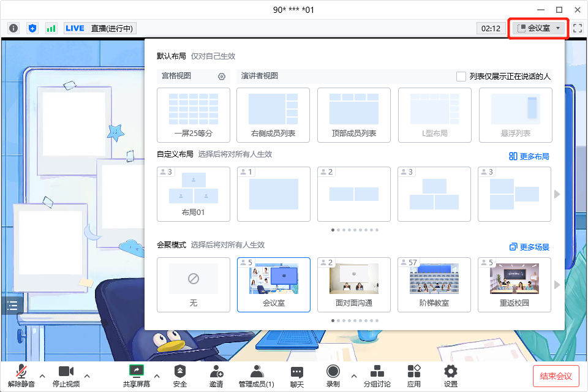Select the L型布局 layout
The image size is (588, 392).
tap(435, 115)
